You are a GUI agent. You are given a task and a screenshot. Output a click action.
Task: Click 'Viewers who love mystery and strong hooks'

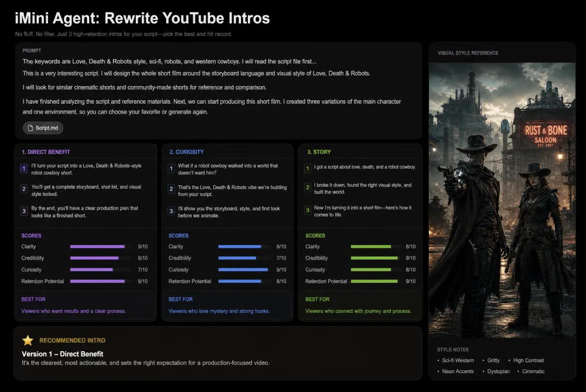point(219,311)
